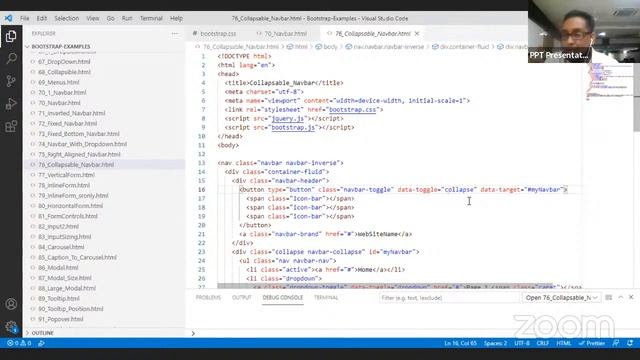Open the Source Control view icon
The height and width of the screenshot is (360, 640).
(11, 81)
